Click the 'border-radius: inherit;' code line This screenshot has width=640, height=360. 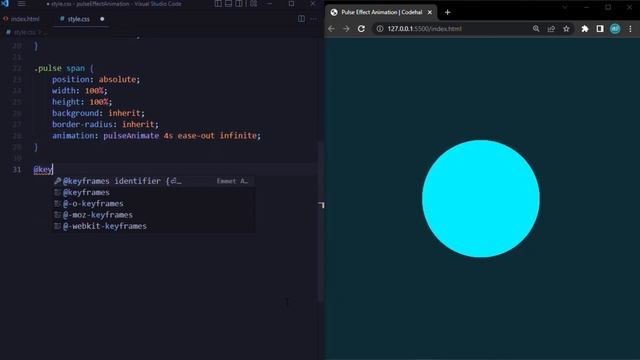click(x=105, y=124)
